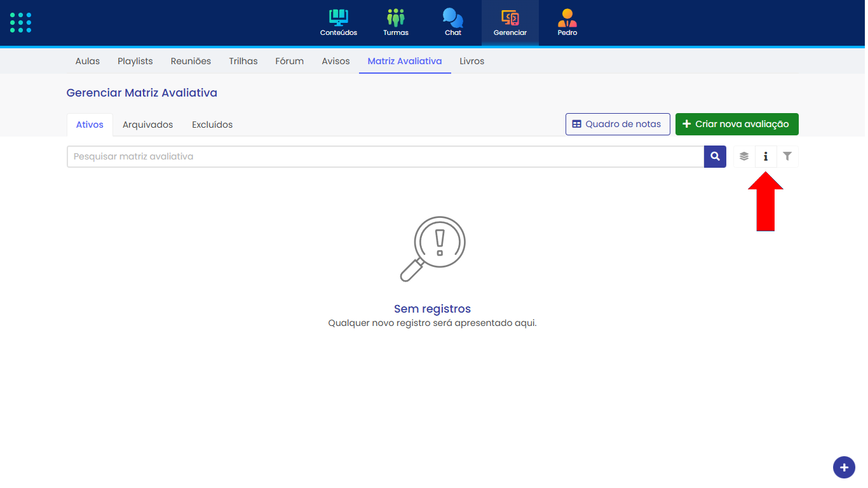
Task: Open Quadro de notas
Action: [x=618, y=124]
